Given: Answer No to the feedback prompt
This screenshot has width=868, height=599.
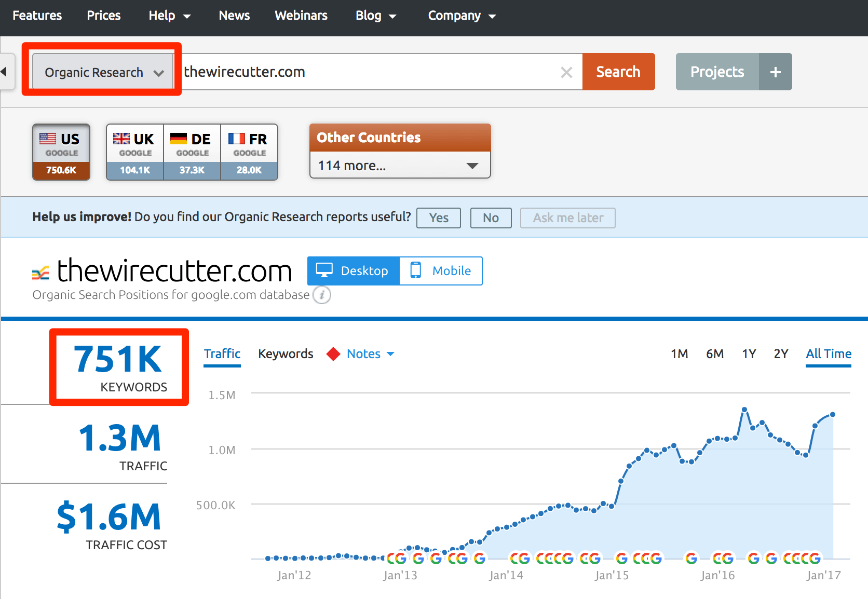Looking at the screenshot, I should (491, 218).
